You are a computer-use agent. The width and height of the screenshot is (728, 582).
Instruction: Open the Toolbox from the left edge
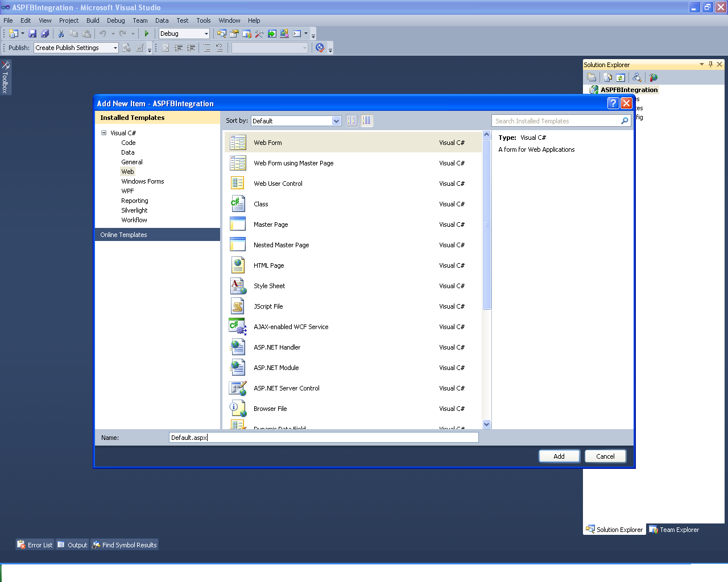pos(6,77)
